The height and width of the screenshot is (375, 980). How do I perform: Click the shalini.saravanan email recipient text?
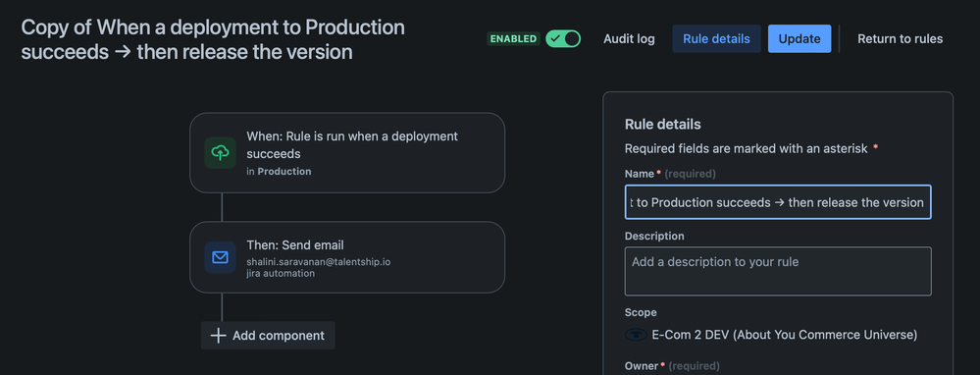click(x=318, y=262)
